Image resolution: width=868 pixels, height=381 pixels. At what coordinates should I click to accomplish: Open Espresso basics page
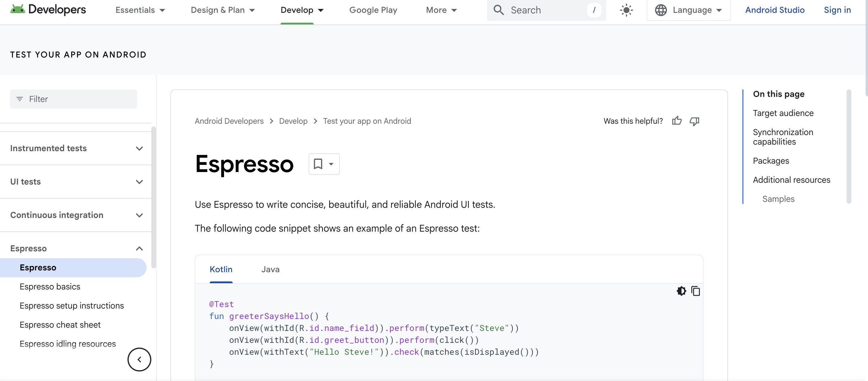(x=50, y=286)
